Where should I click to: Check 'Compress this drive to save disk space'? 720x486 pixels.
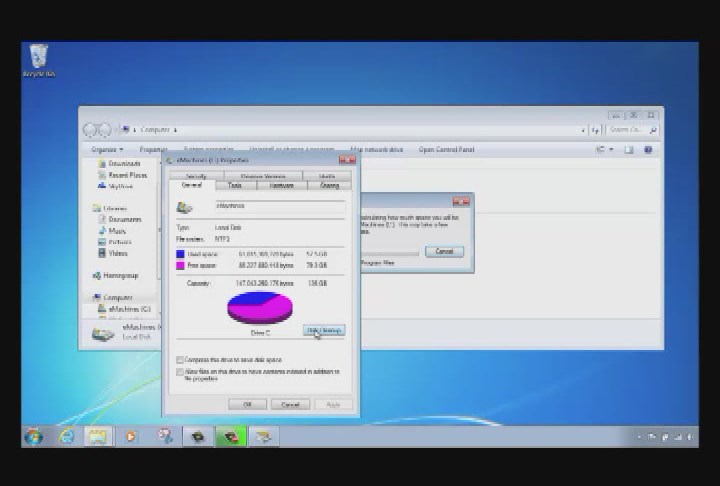[180, 359]
